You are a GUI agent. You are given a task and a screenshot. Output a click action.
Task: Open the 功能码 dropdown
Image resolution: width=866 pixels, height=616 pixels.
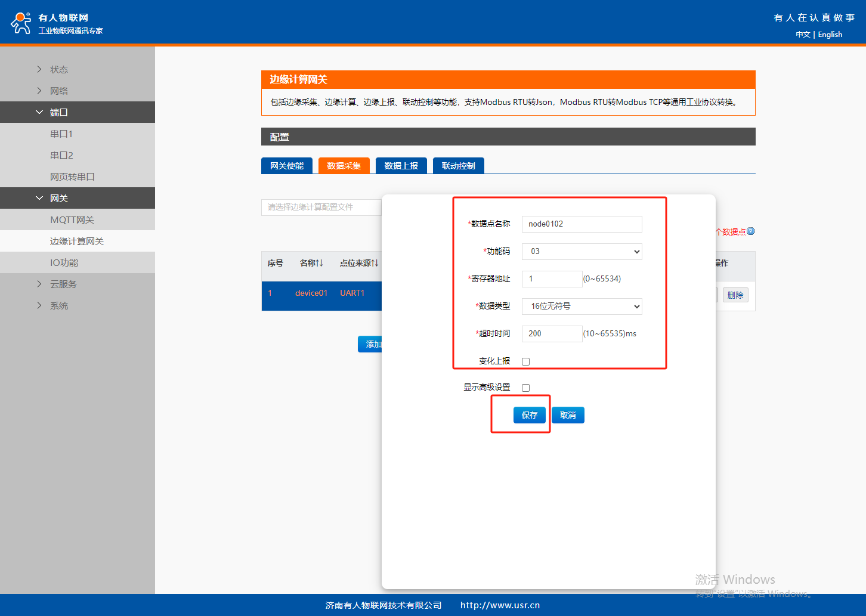[x=582, y=252]
